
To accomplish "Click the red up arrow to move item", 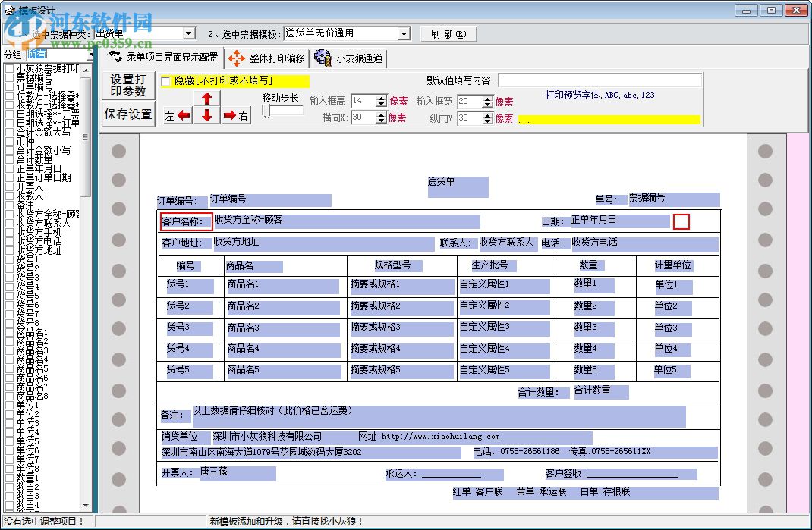I will [x=207, y=98].
